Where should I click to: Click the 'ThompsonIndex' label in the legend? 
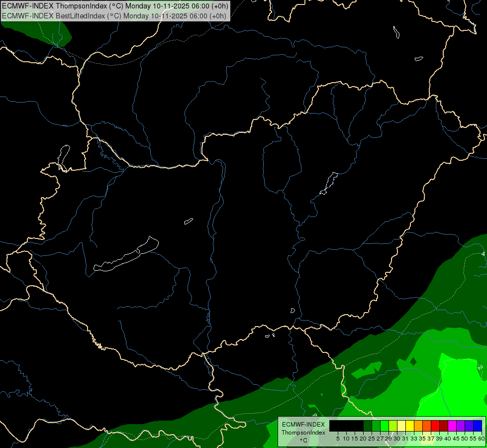303,433
